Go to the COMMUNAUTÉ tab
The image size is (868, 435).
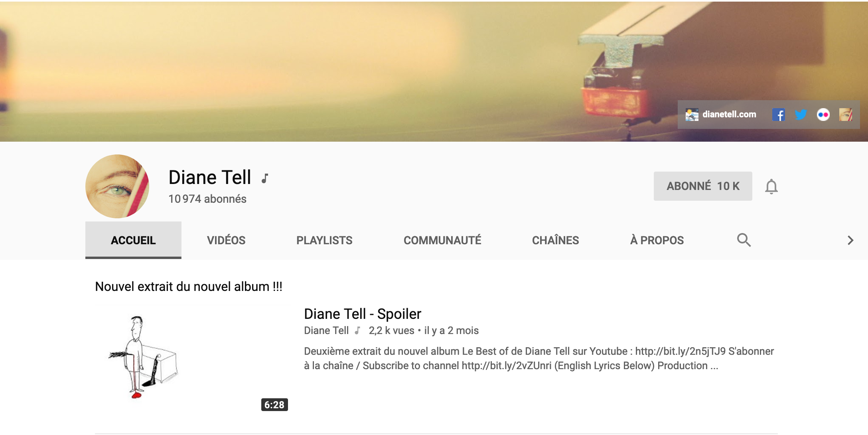pyautogui.click(x=442, y=240)
